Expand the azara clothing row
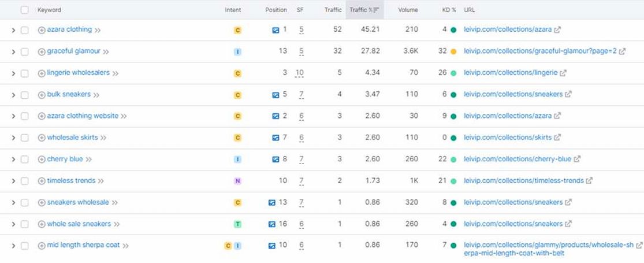This screenshot has height=263, width=644. click(13, 31)
